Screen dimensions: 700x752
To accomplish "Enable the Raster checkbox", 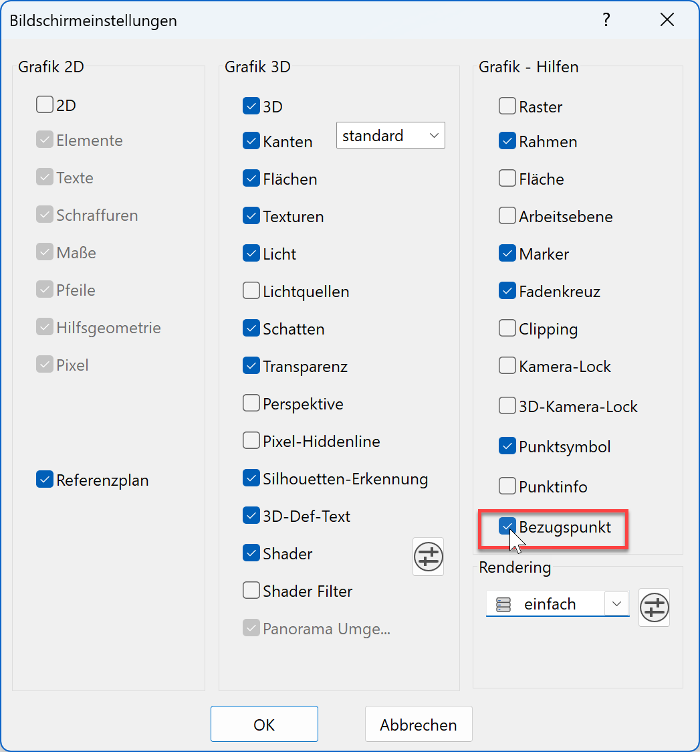I will (x=507, y=106).
